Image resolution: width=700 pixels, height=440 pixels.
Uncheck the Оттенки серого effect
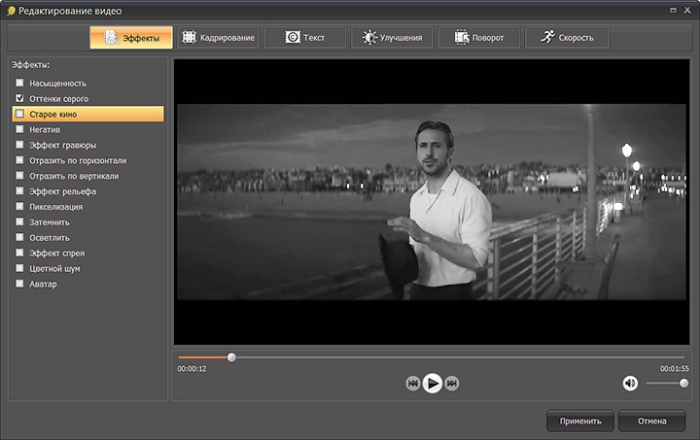[20, 98]
